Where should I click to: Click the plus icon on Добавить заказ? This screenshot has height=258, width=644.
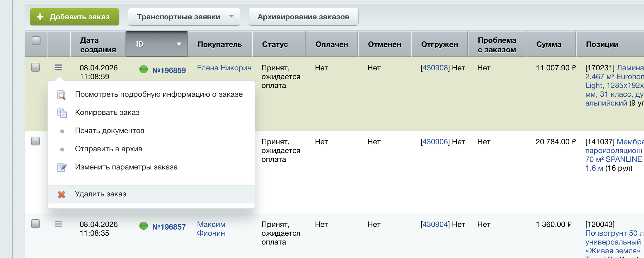(40, 17)
